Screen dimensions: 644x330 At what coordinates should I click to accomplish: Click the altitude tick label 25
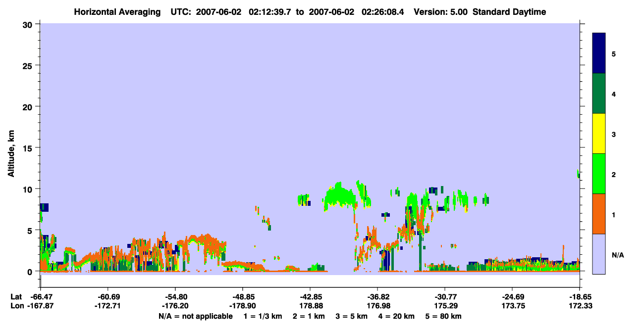tap(29, 65)
